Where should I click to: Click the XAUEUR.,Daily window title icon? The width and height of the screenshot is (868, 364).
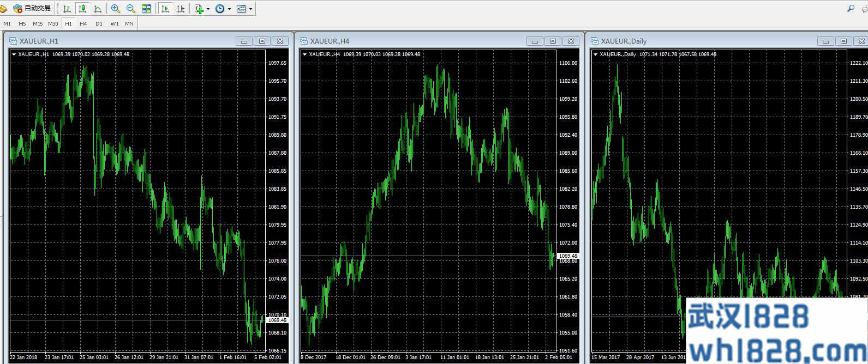(x=595, y=41)
